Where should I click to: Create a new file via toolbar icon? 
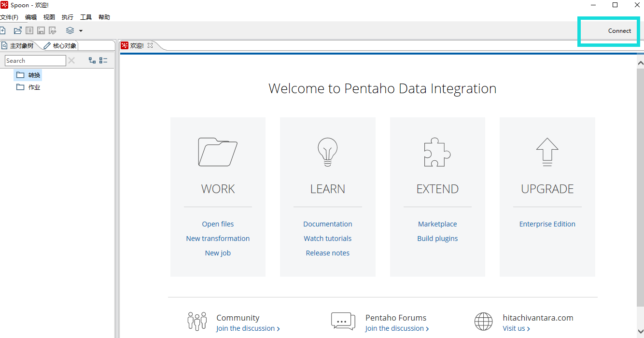(x=4, y=30)
